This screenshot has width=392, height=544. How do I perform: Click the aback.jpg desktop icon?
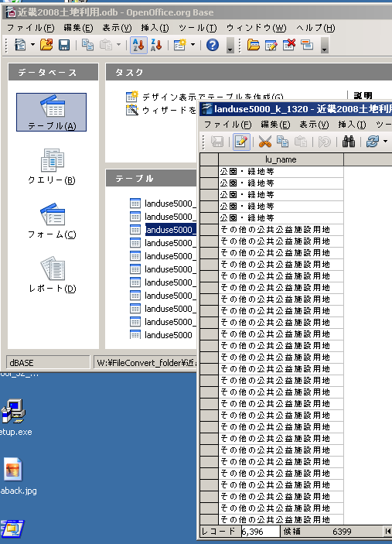coord(15,477)
